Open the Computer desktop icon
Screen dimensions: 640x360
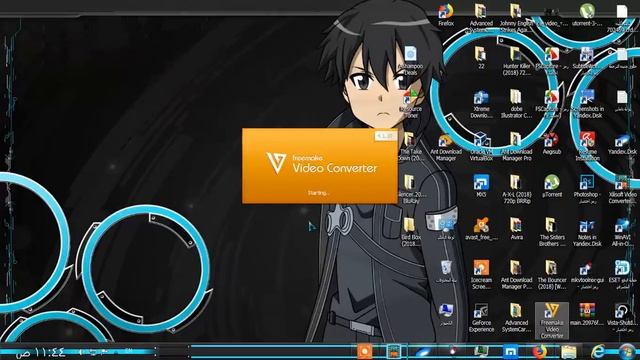point(446,314)
